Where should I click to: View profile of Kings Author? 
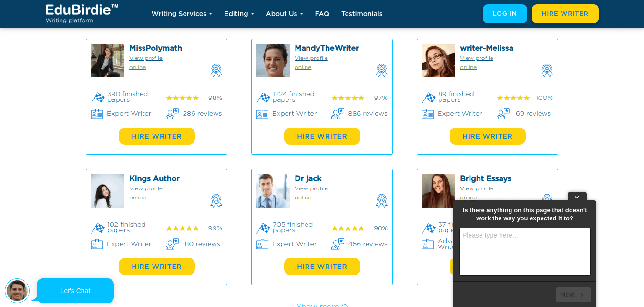tap(146, 188)
